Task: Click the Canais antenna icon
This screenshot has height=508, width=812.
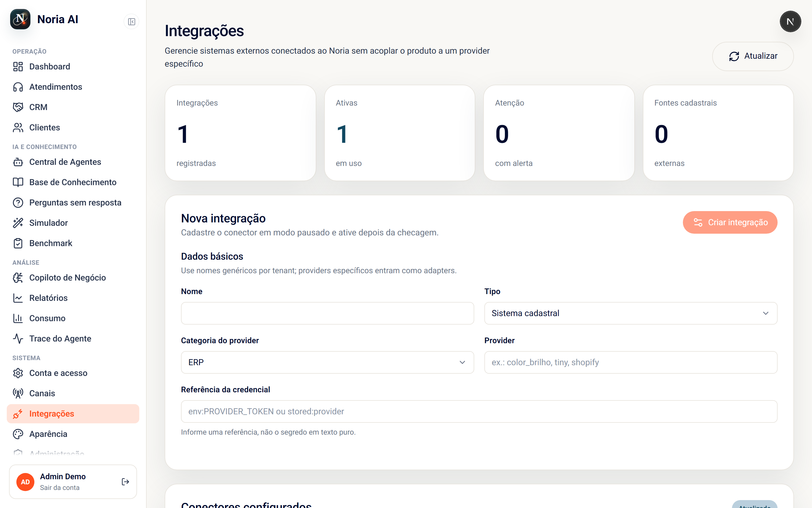Action: (18, 393)
